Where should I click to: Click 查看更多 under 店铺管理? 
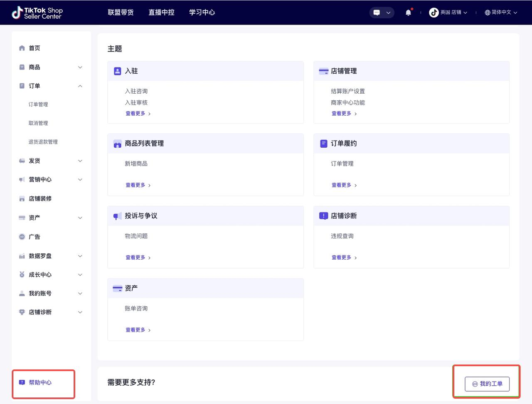344,114
